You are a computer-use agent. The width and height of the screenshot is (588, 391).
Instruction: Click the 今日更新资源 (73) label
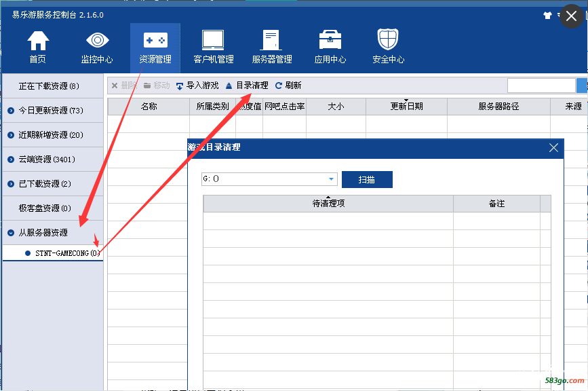click(x=51, y=111)
